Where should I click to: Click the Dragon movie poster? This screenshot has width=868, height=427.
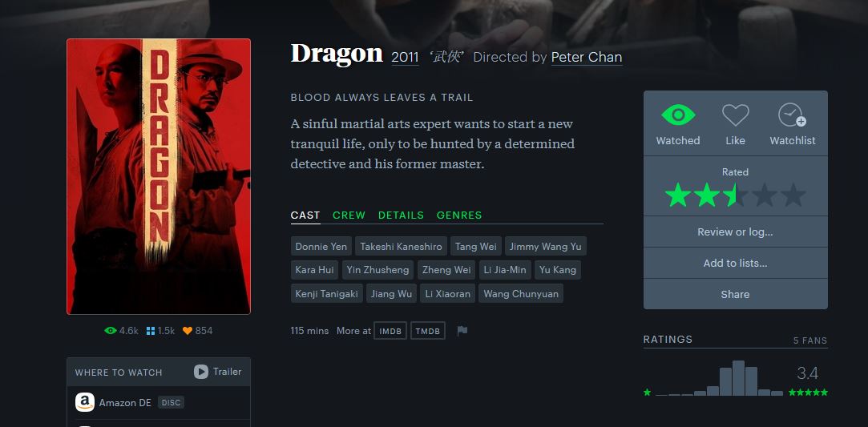(x=159, y=176)
